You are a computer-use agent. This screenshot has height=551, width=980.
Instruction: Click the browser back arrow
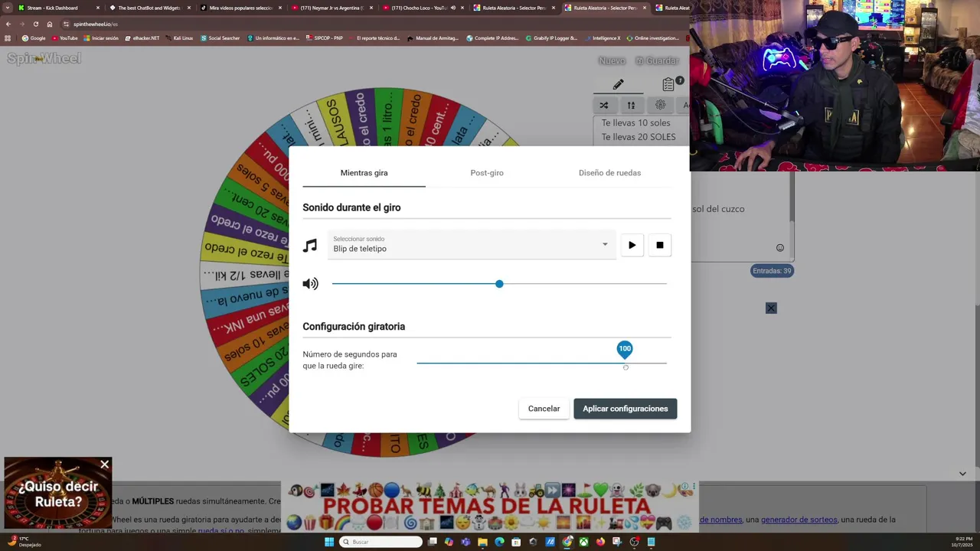8,24
